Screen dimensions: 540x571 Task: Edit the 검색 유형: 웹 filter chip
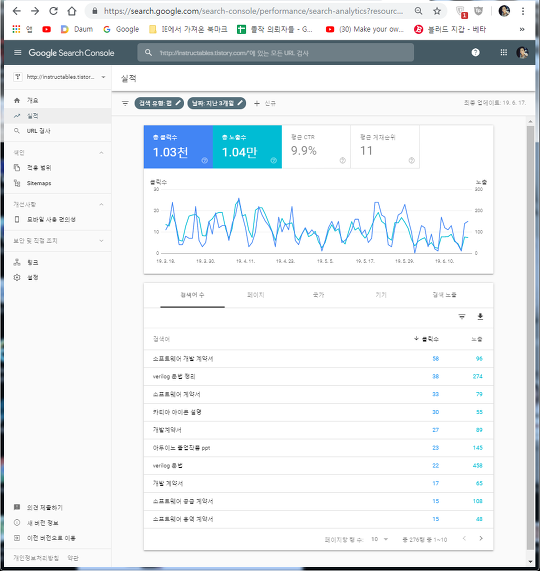159,103
